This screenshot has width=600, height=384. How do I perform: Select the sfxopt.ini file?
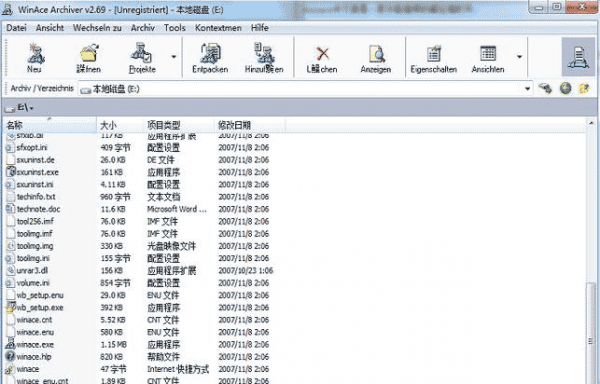tap(32, 148)
